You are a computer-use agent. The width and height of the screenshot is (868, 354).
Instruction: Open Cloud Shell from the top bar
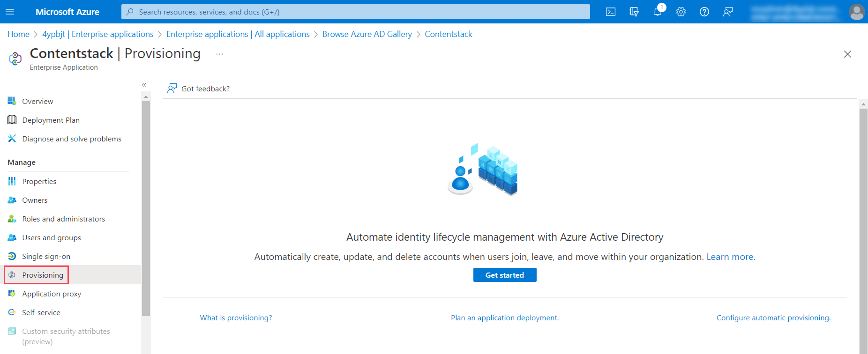611,12
